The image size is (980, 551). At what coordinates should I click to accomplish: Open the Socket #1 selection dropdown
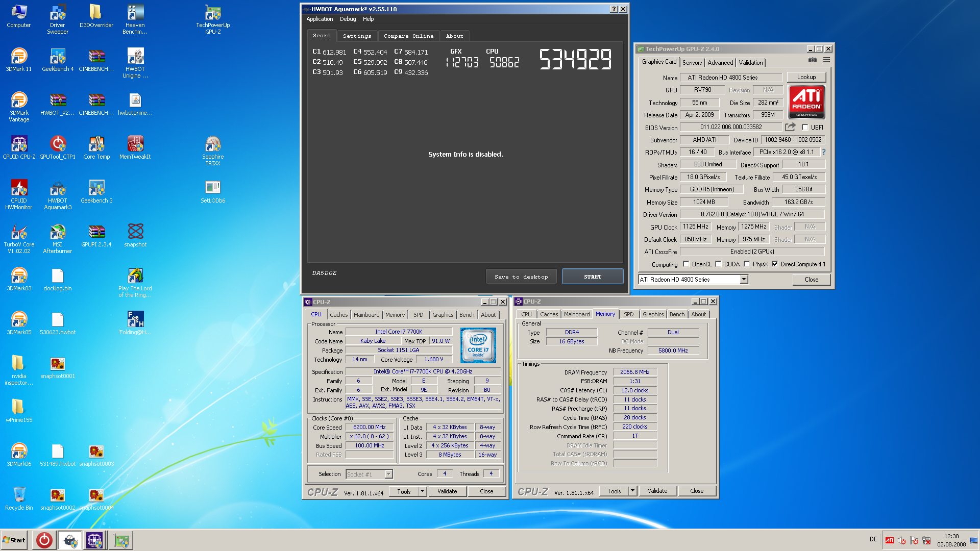point(388,474)
